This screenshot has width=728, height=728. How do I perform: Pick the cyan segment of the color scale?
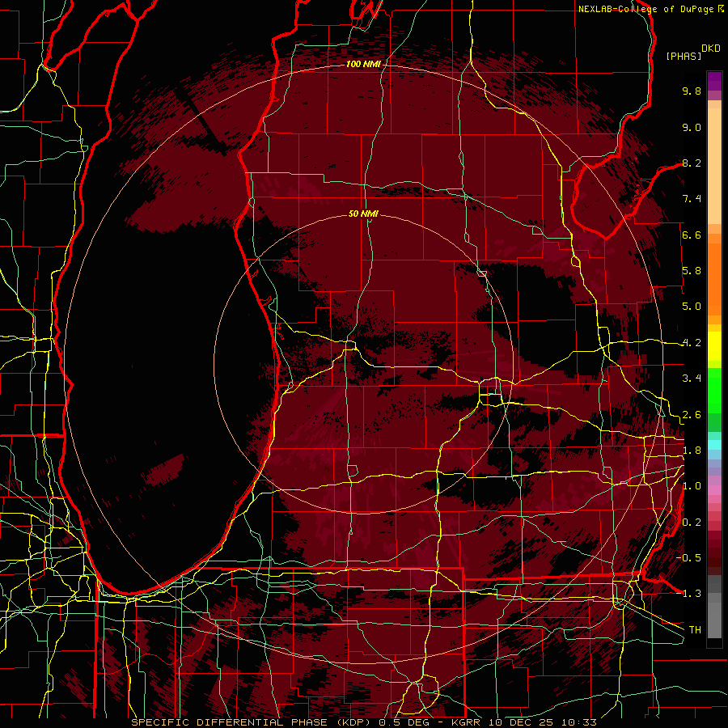[x=714, y=445]
